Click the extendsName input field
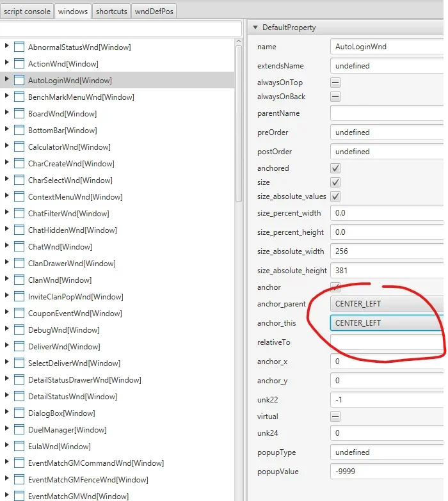 (387, 66)
